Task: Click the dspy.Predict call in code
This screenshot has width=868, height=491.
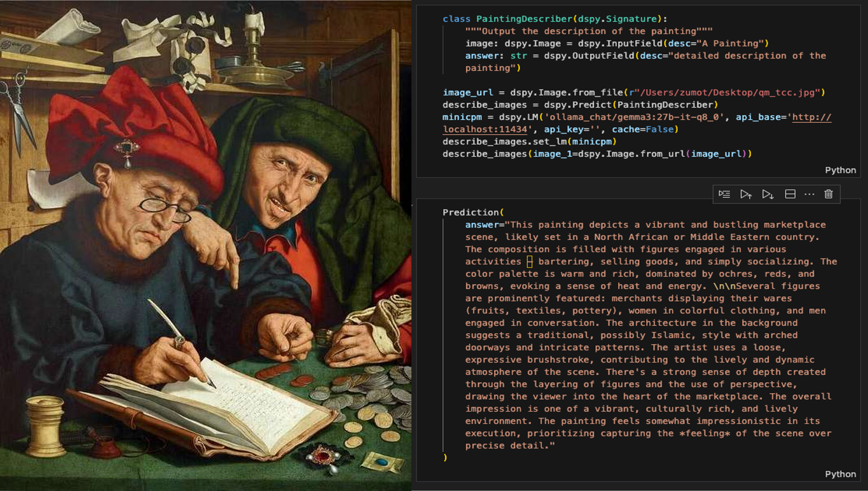Action: [x=578, y=105]
